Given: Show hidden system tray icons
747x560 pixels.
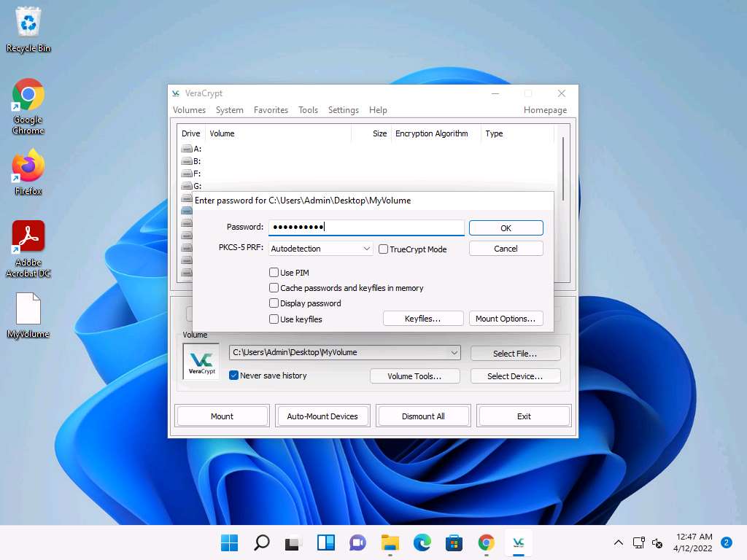Looking at the screenshot, I should coord(619,542).
